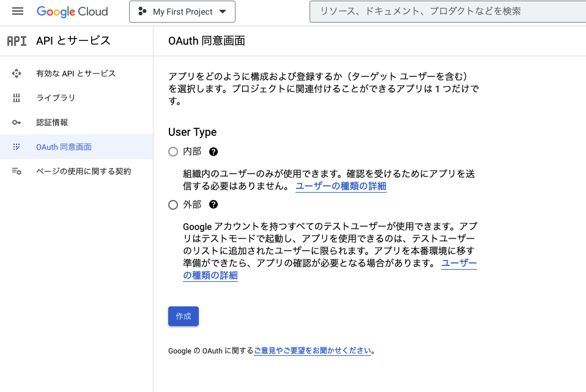Select the 有効な API とサービス sidebar icon
Viewport: 586px width, 392px height.
point(17,73)
